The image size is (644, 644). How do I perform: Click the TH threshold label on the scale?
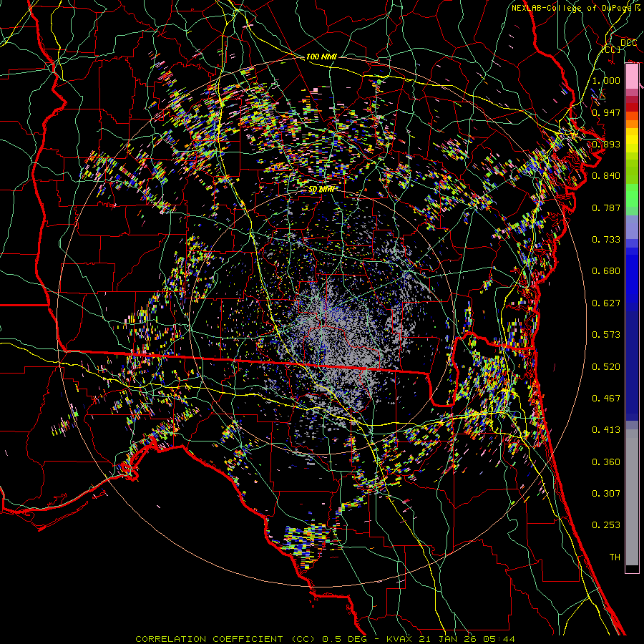point(615,557)
